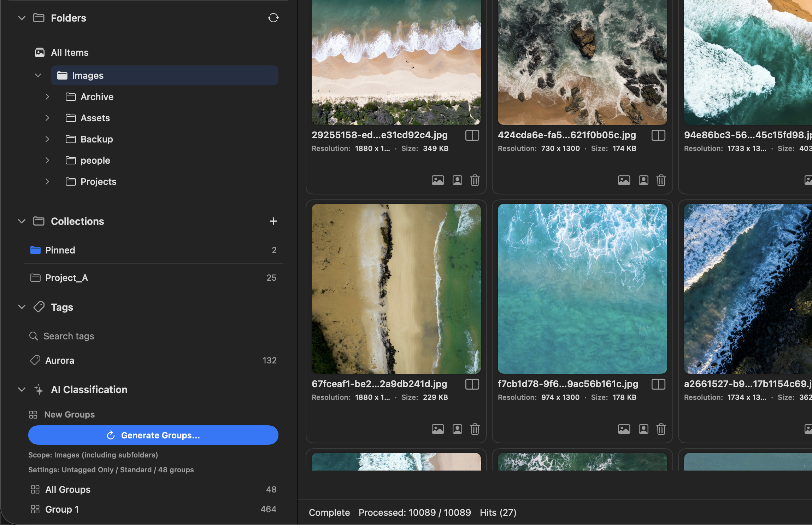
Task: Show All Groups list
Action: (x=153, y=489)
